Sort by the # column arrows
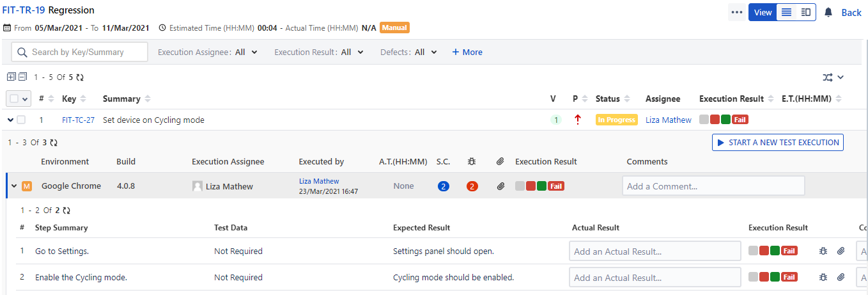Image resolution: width=868 pixels, height=295 pixels. pos(52,99)
